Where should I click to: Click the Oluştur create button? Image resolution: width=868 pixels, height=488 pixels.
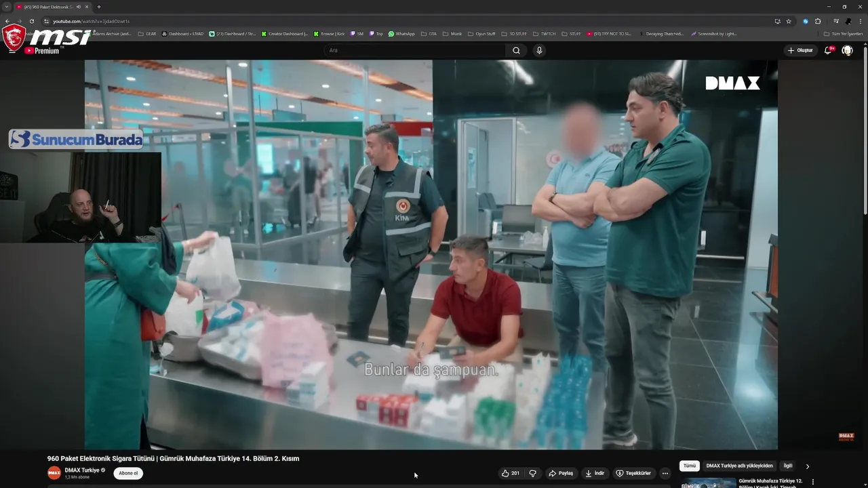[x=800, y=50]
